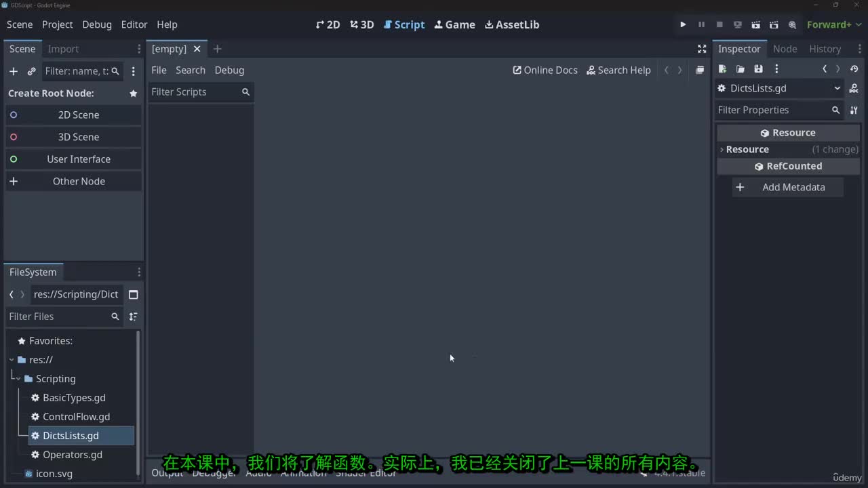Open the Forward+ renderer dropdown
The height and width of the screenshot is (488, 868).
pos(834,24)
